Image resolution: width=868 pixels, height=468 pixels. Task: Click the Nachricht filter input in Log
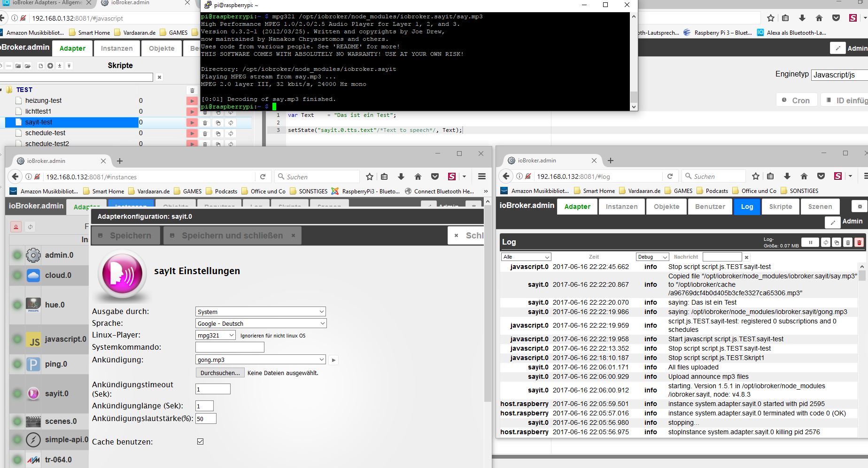pyautogui.click(x=722, y=257)
